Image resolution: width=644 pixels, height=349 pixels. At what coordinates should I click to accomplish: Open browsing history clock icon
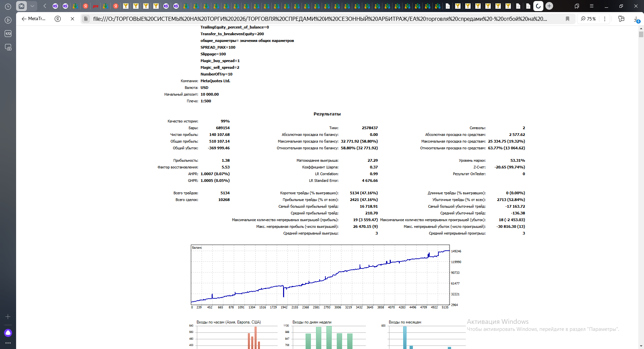click(x=8, y=6)
